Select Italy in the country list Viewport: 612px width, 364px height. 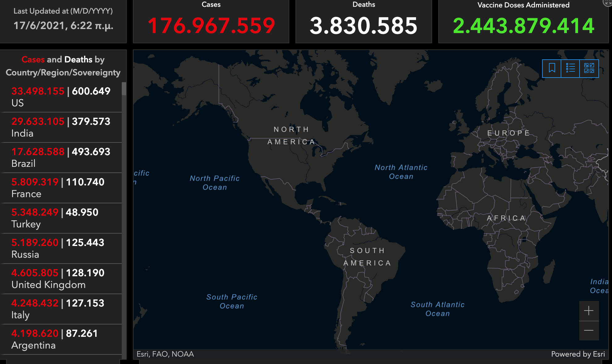click(61, 309)
